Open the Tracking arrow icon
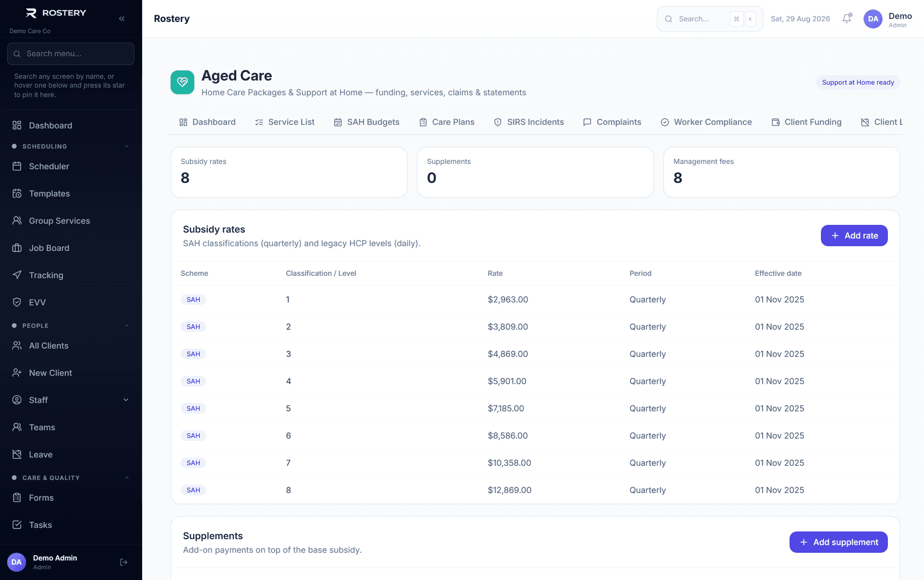Screen dimensions: 924x580 pos(17,275)
